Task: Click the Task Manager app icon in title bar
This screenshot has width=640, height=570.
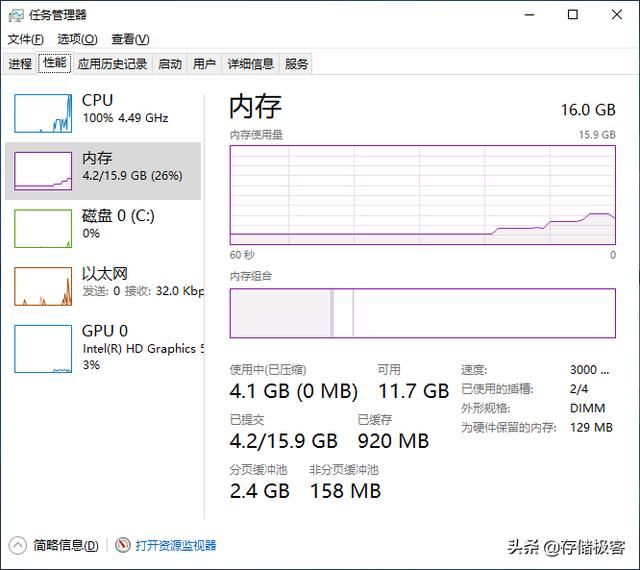Action: click(x=16, y=15)
